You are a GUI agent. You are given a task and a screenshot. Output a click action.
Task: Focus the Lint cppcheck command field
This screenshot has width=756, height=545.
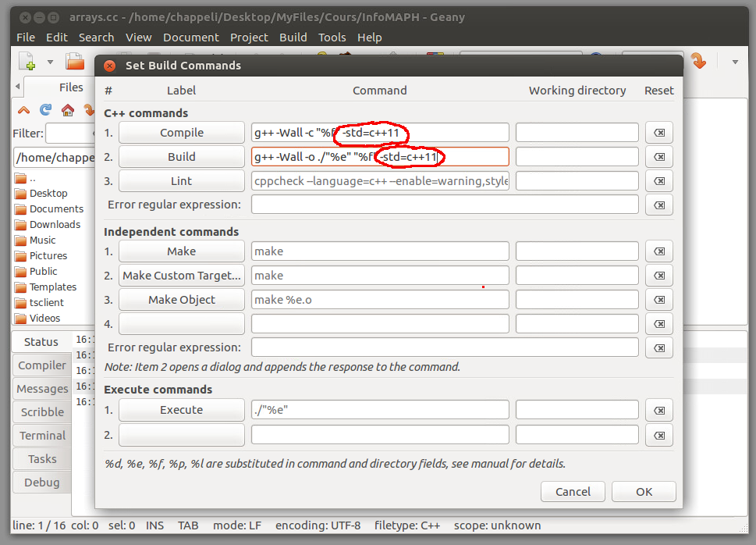click(380, 181)
